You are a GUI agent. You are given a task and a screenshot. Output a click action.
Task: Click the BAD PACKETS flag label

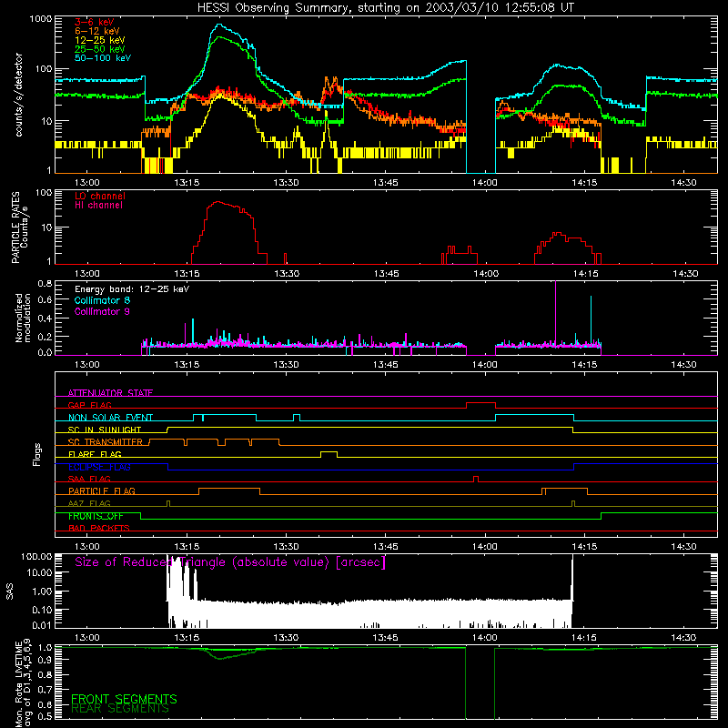point(99,528)
